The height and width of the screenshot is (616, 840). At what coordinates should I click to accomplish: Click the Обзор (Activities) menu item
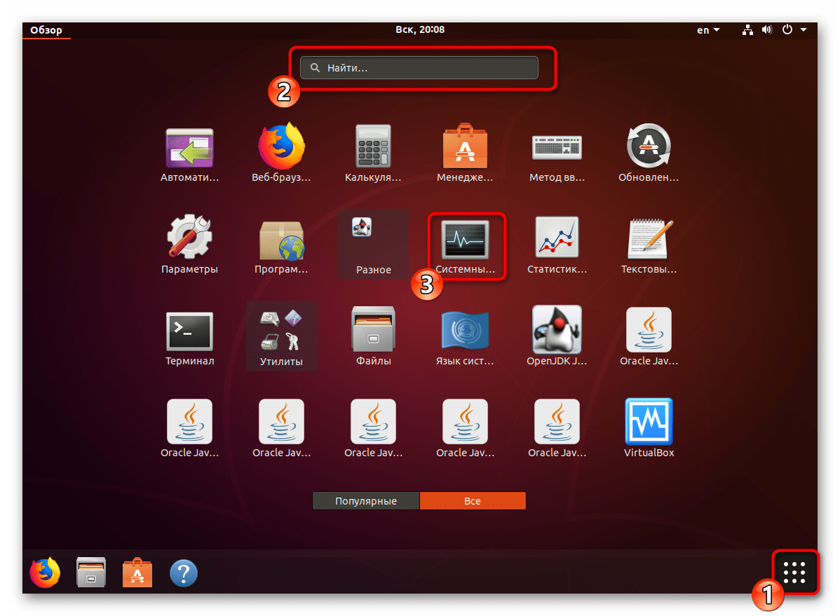tap(46, 30)
